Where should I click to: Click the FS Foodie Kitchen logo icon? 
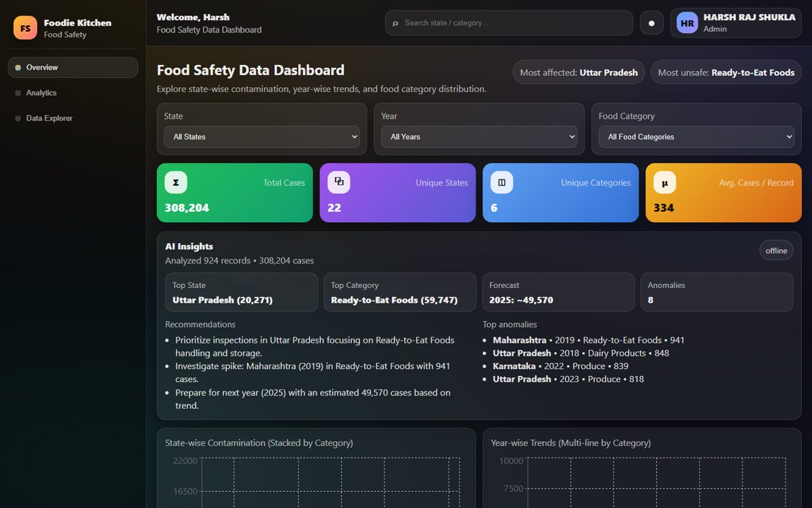click(x=25, y=28)
